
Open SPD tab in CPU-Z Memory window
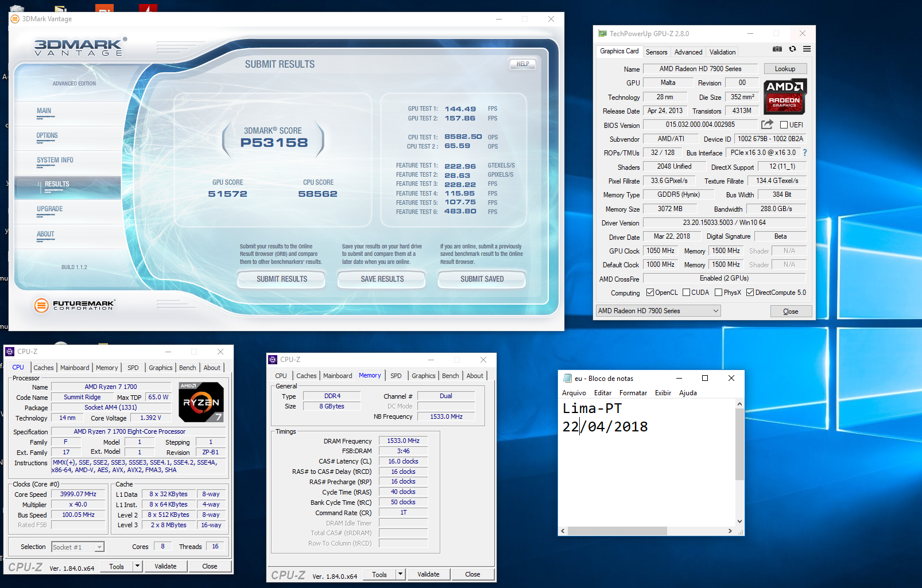(x=396, y=376)
